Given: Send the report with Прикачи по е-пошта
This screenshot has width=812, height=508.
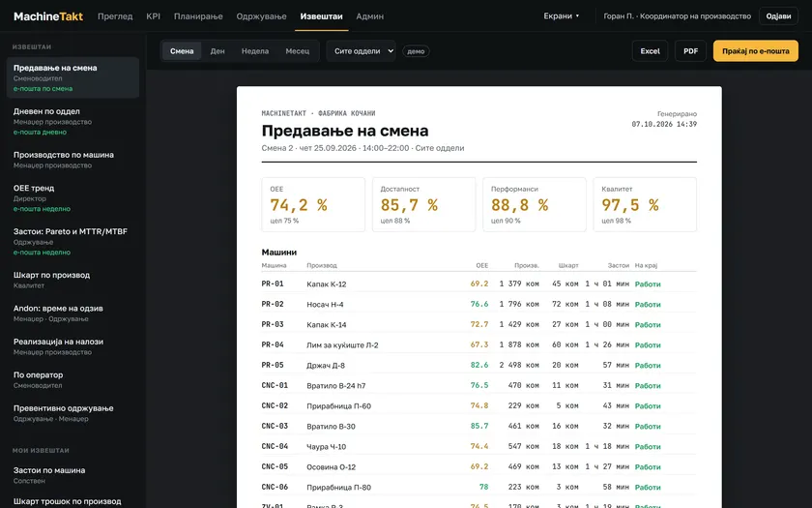Looking at the screenshot, I should (756, 50).
